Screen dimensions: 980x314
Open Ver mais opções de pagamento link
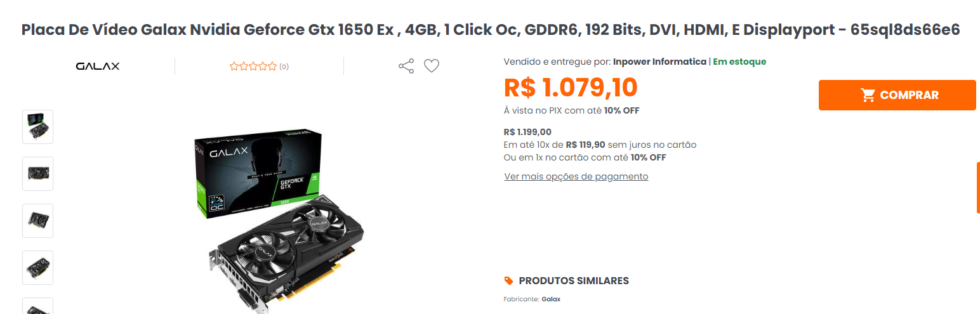[x=576, y=176]
